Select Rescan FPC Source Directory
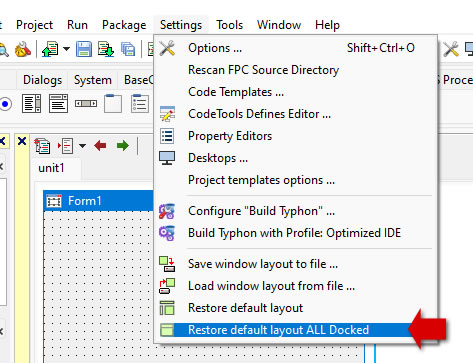The width and height of the screenshot is (473, 363). point(295,70)
